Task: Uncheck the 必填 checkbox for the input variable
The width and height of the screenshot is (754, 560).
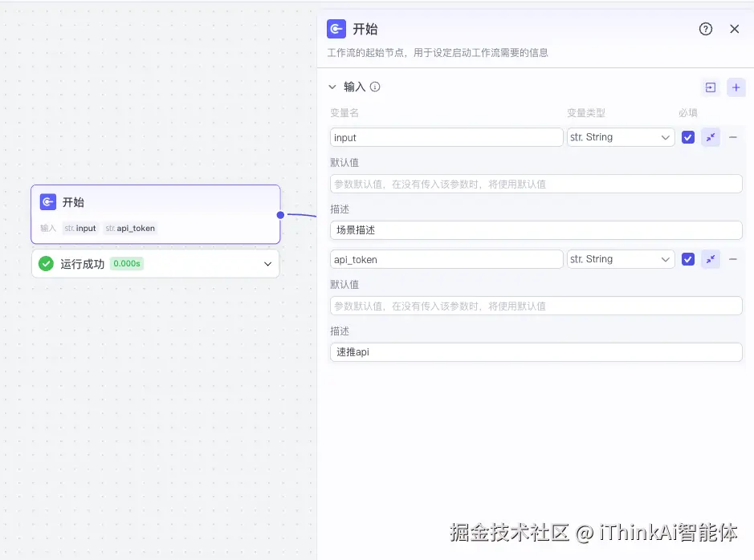Action: [x=688, y=137]
